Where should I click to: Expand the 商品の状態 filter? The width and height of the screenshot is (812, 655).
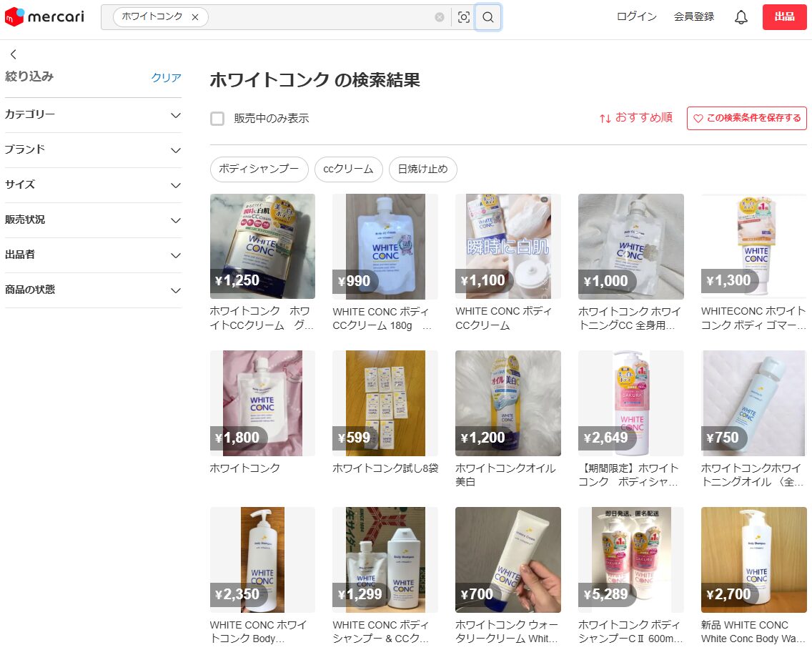point(93,290)
